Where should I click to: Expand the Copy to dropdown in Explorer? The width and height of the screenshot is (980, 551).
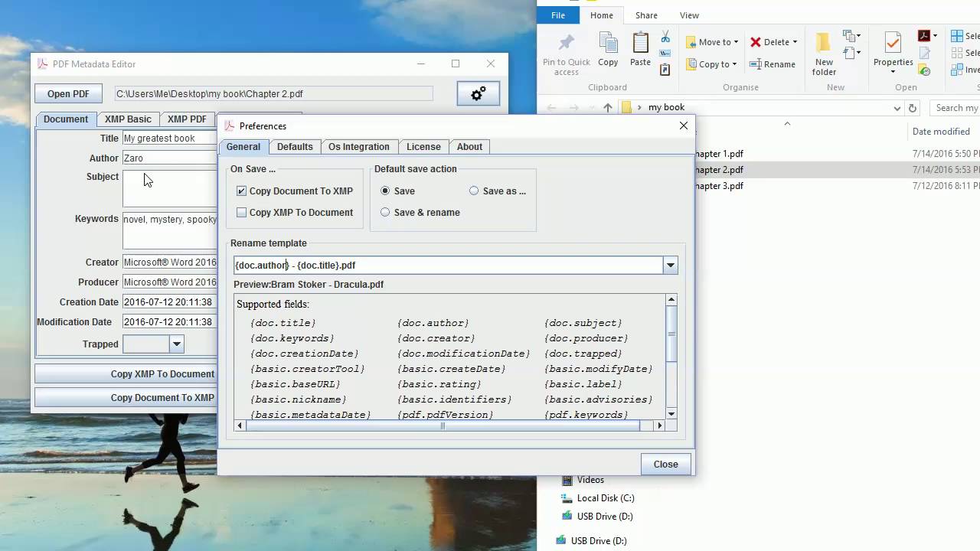(x=734, y=64)
